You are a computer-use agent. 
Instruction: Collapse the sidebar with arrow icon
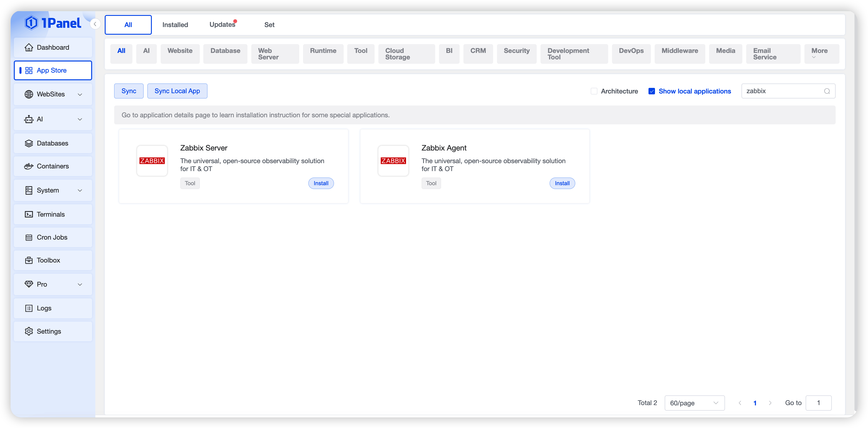point(95,24)
